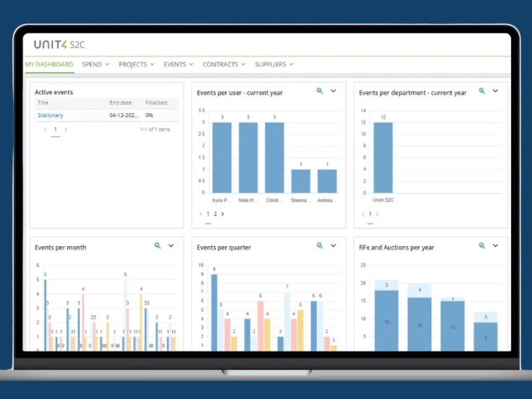Open the Contracts menu
Viewport: 532px width, 399px height.
click(x=224, y=64)
